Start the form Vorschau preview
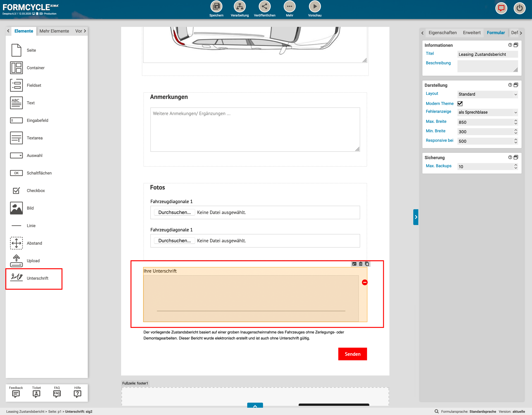The height and width of the screenshot is (415, 532). click(314, 7)
